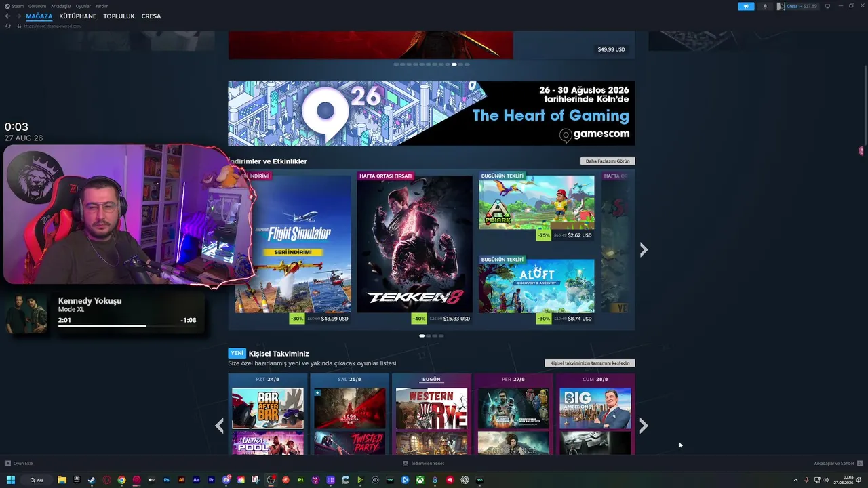Open the Xbox app from the taskbar
The width and height of the screenshot is (868, 488).
pos(420,480)
